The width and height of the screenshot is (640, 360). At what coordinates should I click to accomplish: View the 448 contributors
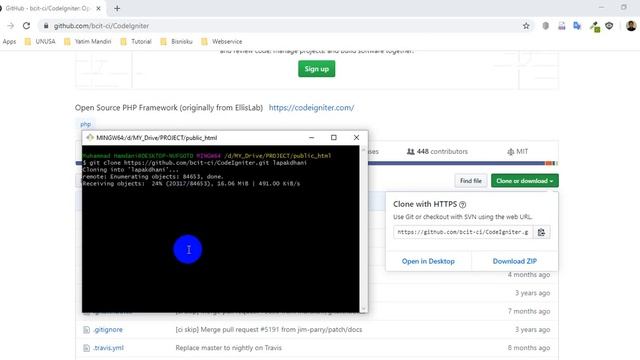pos(437,151)
